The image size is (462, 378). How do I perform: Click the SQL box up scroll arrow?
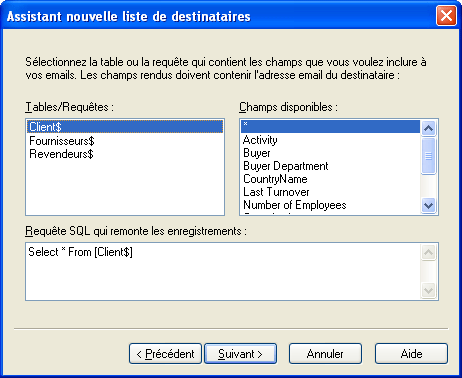click(428, 252)
